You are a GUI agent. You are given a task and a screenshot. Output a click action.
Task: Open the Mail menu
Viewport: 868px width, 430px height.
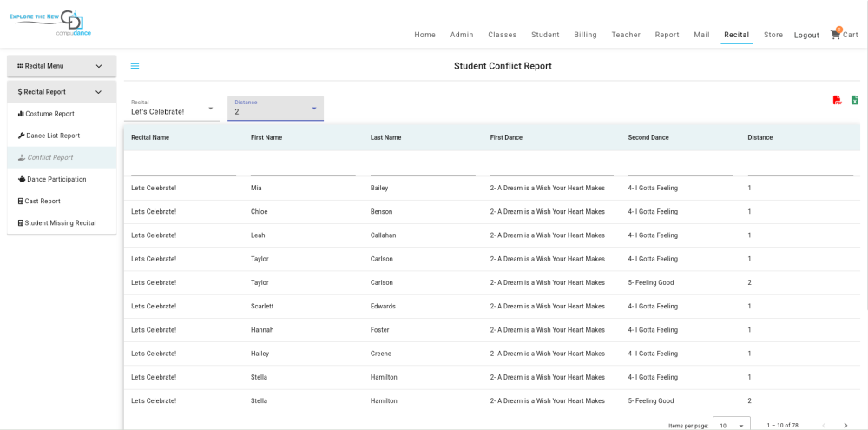(x=701, y=35)
